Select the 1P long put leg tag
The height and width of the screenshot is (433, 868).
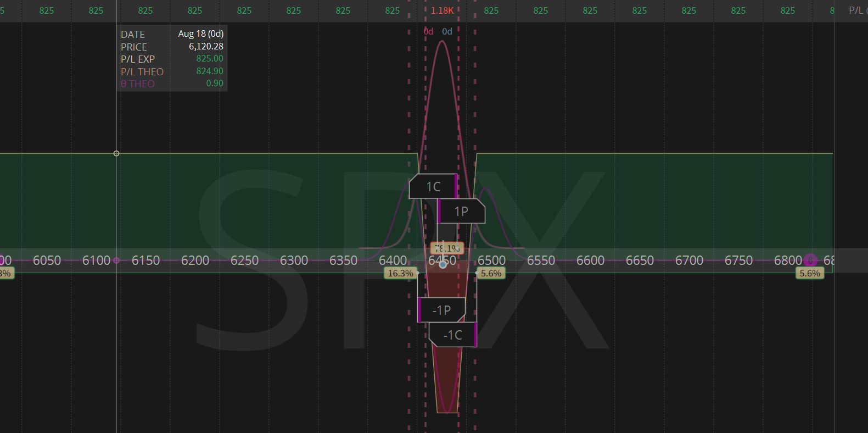[x=461, y=211]
